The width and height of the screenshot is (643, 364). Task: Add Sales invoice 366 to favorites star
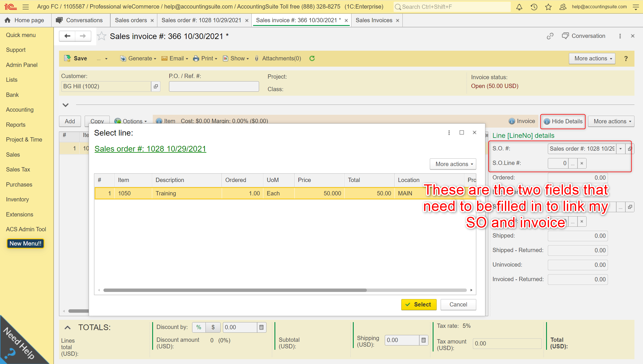click(101, 36)
